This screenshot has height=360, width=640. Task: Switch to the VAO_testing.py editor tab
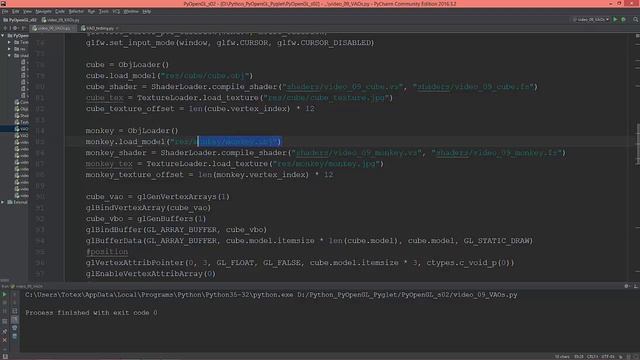pyautogui.click(x=97, y=28)
